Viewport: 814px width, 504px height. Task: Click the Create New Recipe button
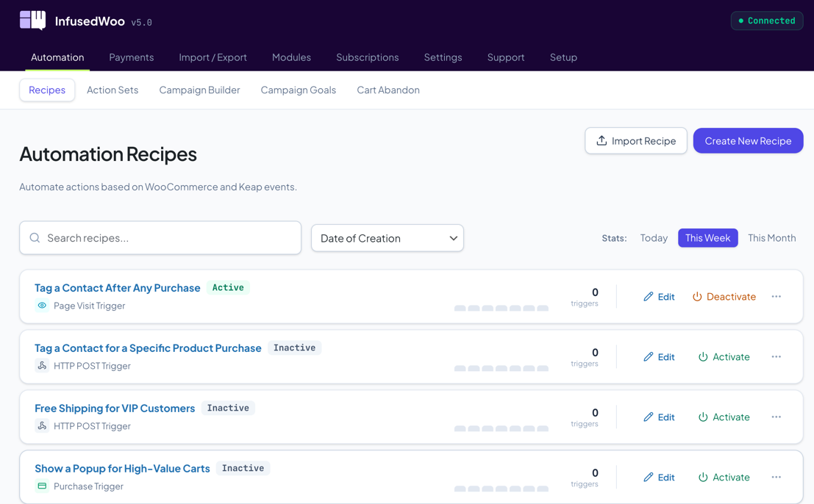748,140
